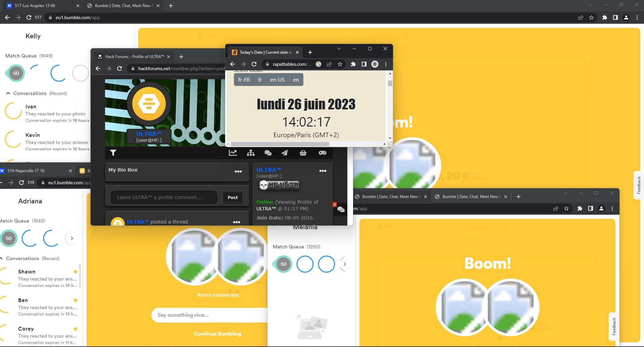Viewport: 644px width, 347px height.
Task: Open Shawn's conversation in Adriana's list
Action: 40,278
